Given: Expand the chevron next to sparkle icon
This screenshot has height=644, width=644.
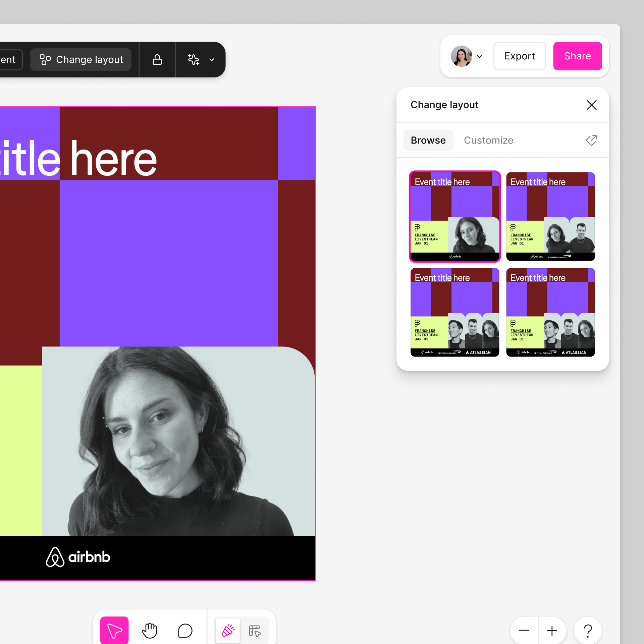Looking at the screenshot, I should click(x=212, y=60).
